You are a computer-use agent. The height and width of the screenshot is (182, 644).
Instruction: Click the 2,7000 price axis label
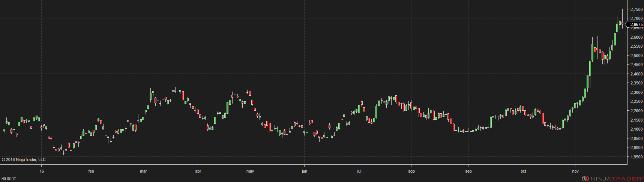click(636, 18)
